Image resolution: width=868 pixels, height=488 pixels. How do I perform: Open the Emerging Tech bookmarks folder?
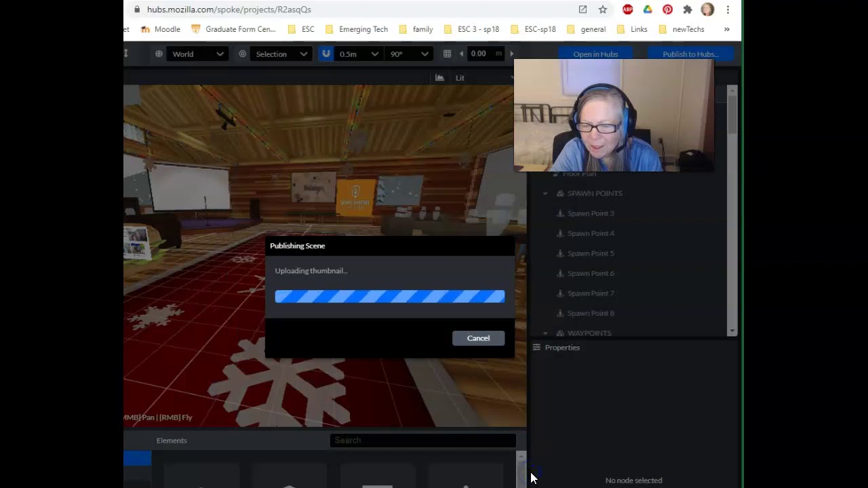click(x=357, y=29)
